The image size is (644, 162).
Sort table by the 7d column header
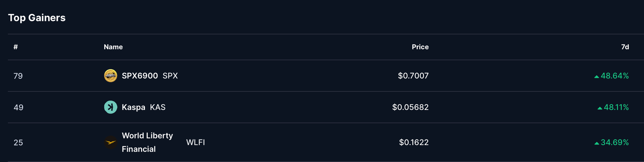625,47
